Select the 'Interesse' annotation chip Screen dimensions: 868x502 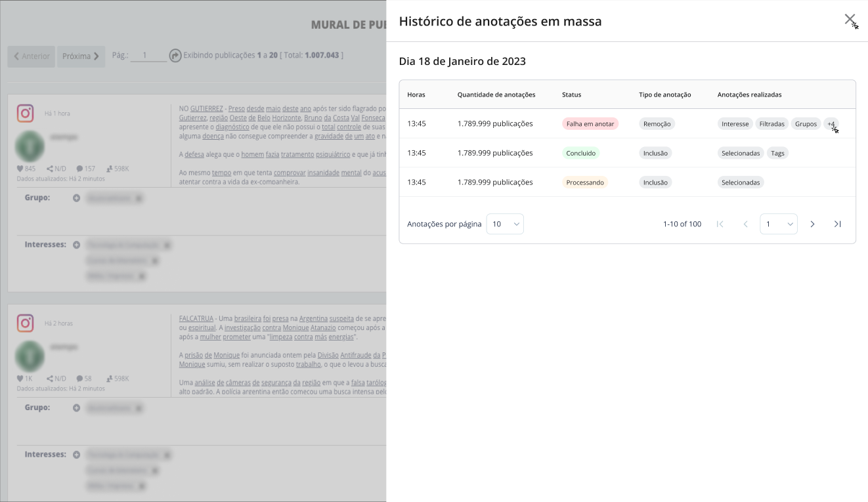(735, 124)
